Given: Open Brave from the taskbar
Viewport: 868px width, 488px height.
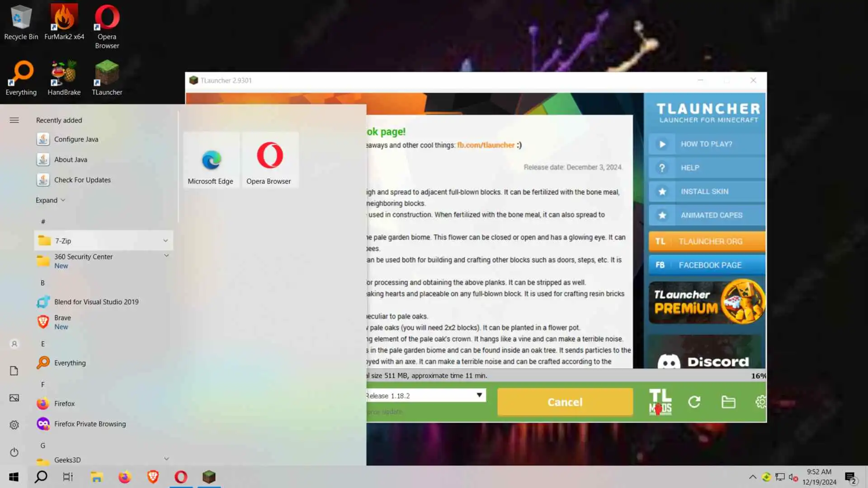Looking at the screenshot, I should 153,477.
